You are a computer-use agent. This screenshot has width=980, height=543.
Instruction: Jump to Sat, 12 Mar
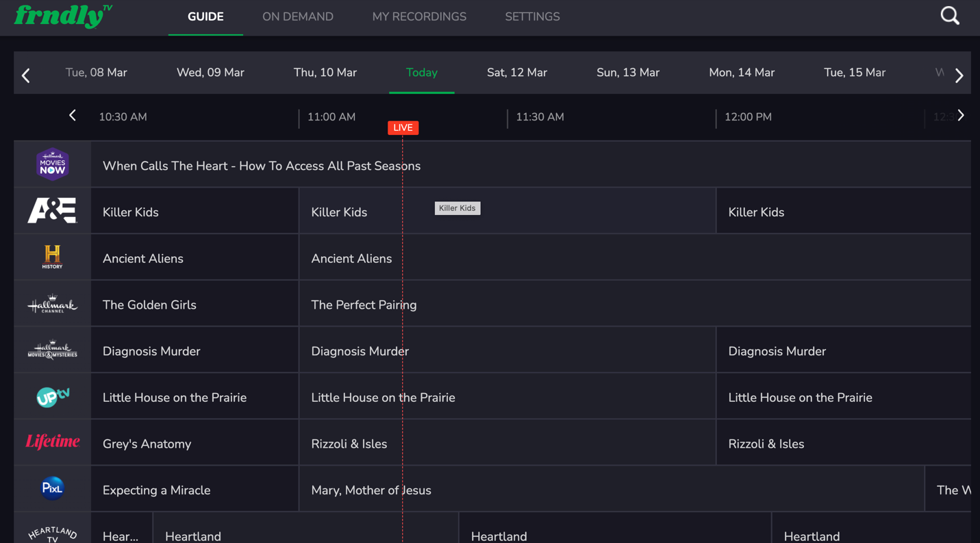(517, 73)
